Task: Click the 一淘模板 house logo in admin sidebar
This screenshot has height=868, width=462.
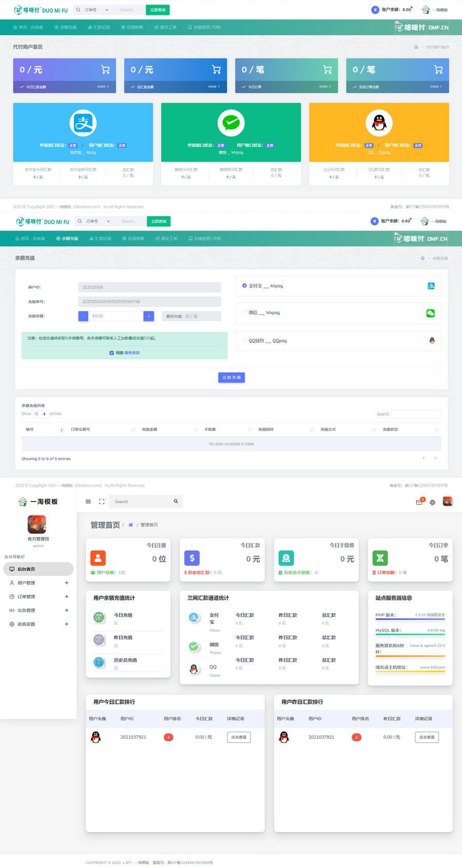Action: pos(23,501)
